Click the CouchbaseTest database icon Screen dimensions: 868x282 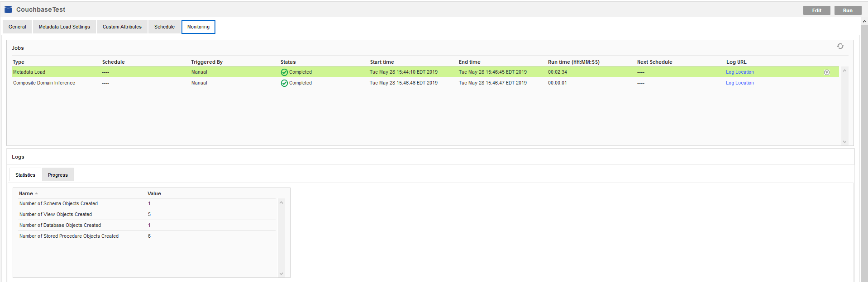point(8,9)
